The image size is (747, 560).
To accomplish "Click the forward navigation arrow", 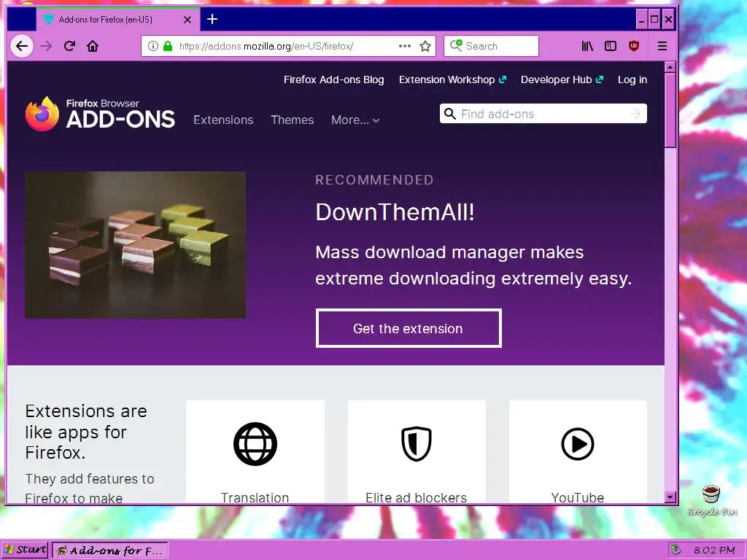I will [46, 46].
